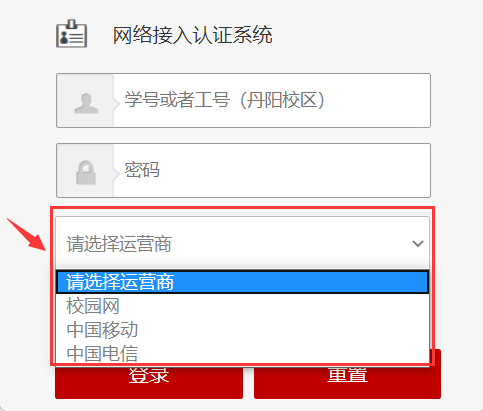The height and width of the screenshot is (411, 483).
Task: Click the padlock icon in password row
Action: point(86,173)
